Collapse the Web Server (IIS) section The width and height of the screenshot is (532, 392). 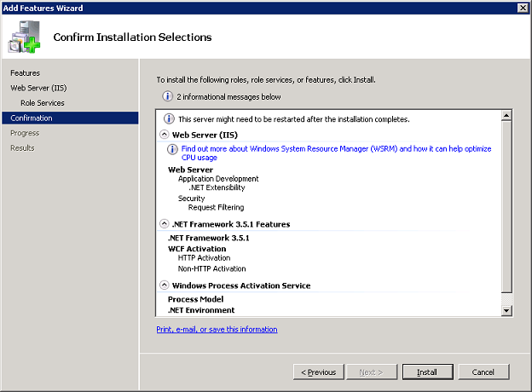point(165,135)
